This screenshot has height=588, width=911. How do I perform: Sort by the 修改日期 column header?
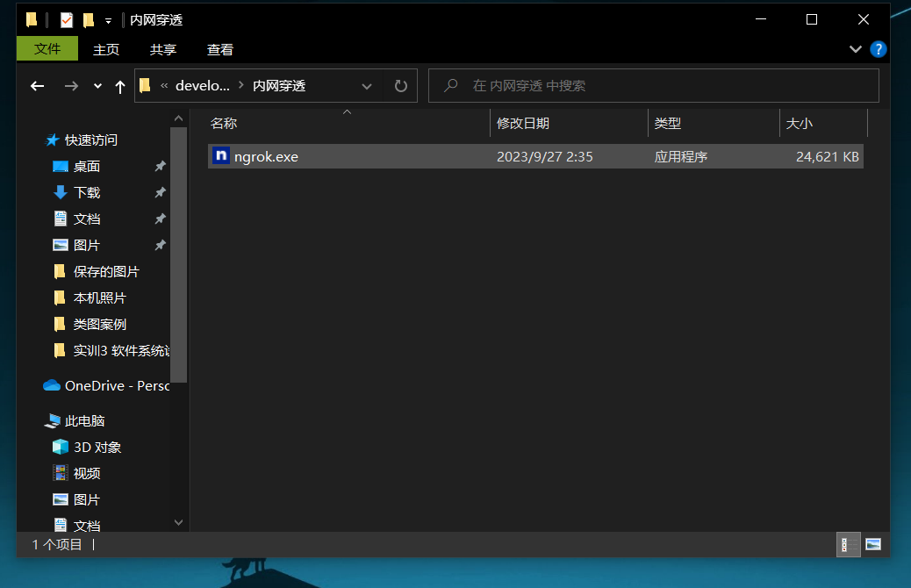point(570,123)
